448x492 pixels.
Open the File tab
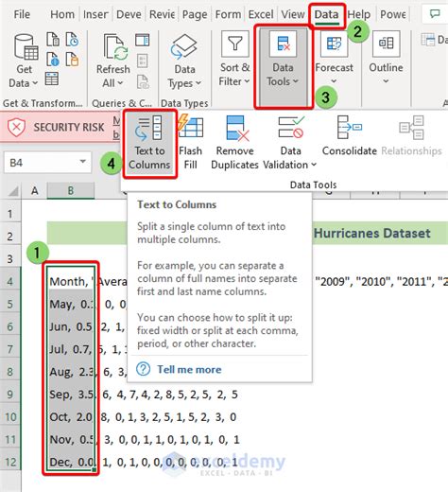(x=22, y=14)
